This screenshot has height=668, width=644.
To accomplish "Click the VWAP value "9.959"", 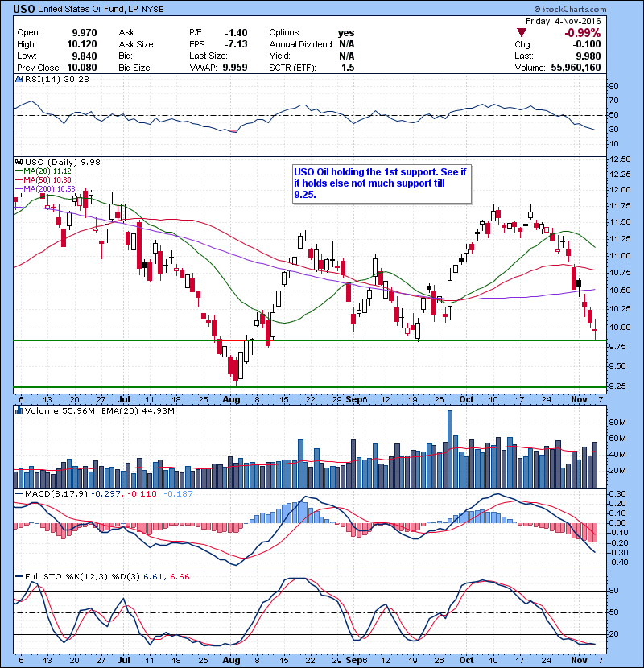I will 235,68.
